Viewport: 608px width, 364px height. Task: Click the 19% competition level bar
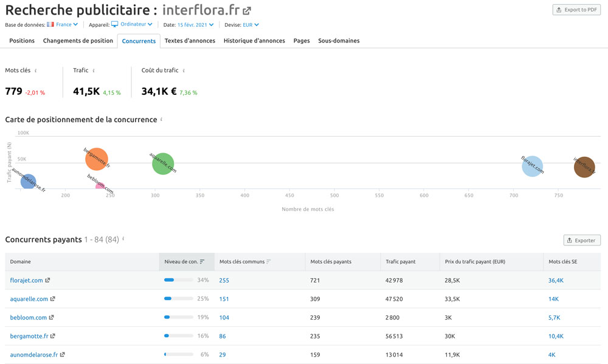[178, 317]
